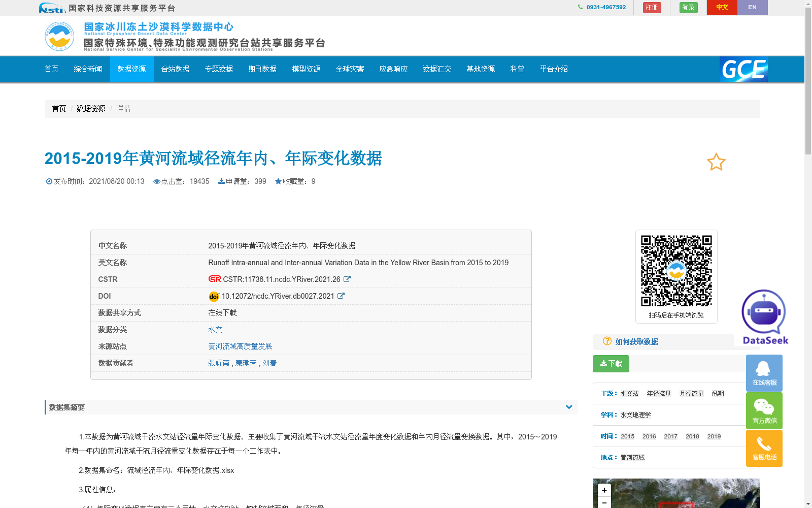Click the 水文站 subject tag
This screenshot has width=812, height=508.
pos(629,394)
